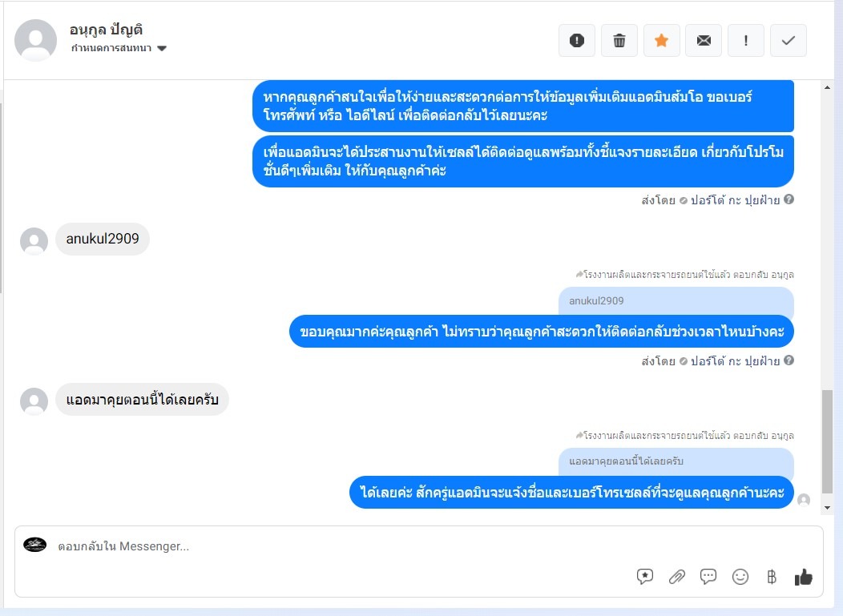Click the Baht payment request icon
Viewport: 843px width, 616px height.
[x=772, y=577]
